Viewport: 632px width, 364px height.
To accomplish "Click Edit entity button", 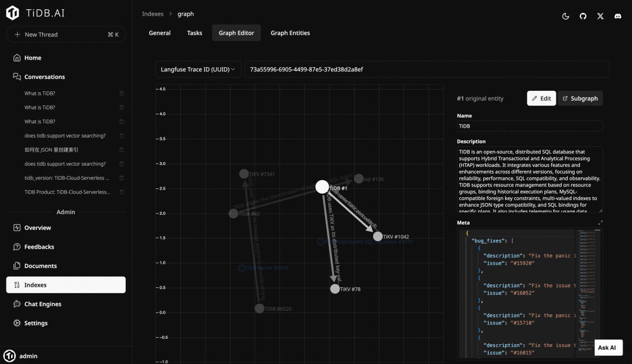I will tap(541, 98).
